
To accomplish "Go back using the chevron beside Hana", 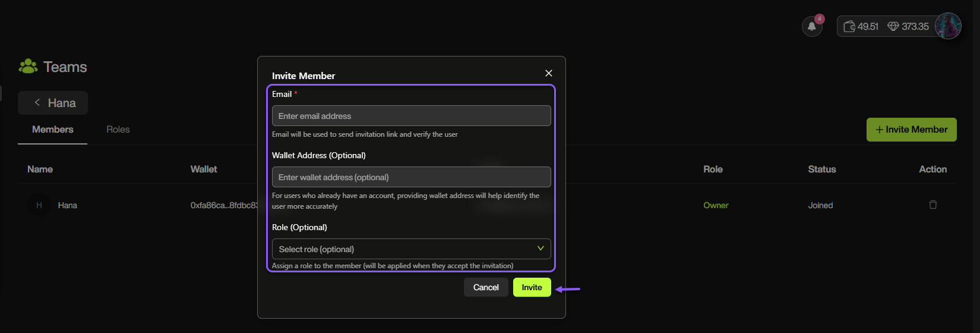I will coord(37,102).
